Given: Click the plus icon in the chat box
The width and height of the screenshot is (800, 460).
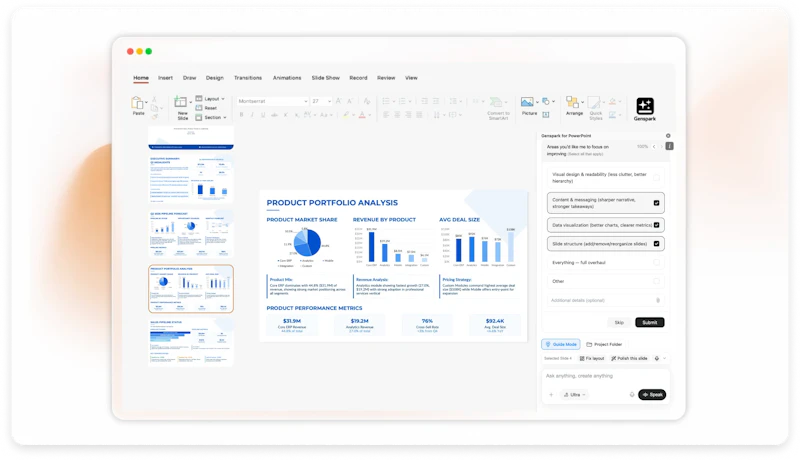Looking at the screenshot, I should click(x=551, y=395).
